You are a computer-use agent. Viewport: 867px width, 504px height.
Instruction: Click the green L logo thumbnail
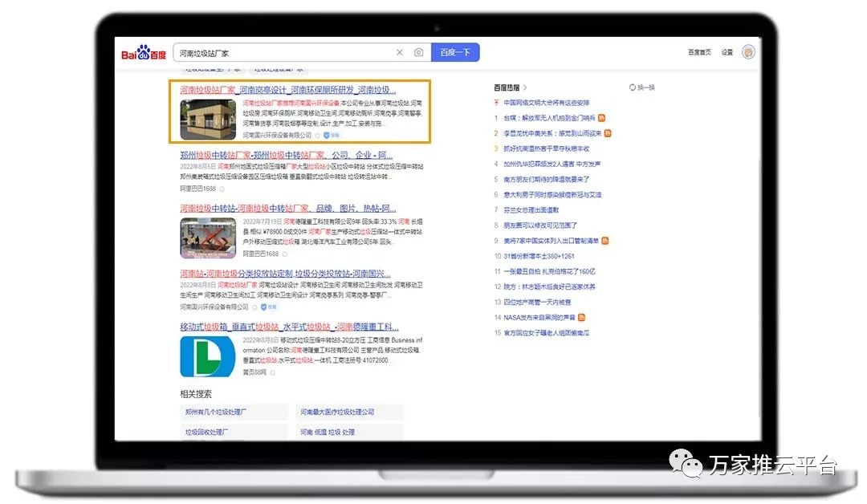[207, 356]
